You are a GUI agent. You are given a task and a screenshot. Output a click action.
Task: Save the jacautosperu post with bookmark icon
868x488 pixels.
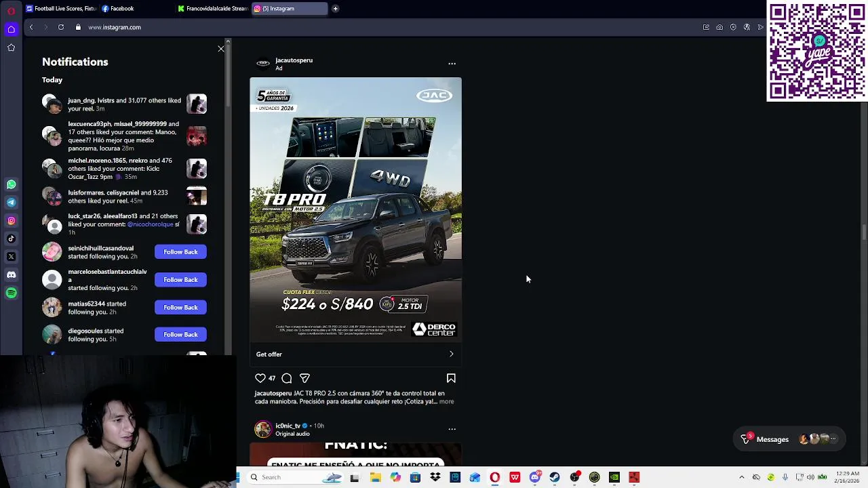(451, 378)
